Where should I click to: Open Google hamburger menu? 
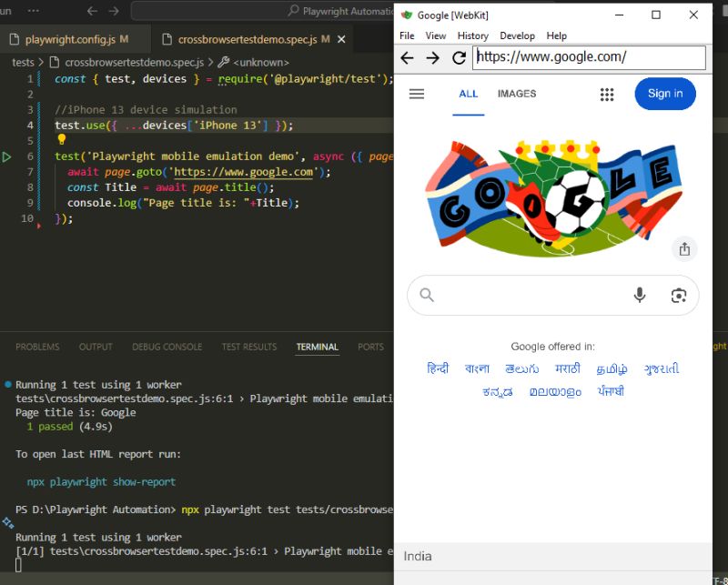coord(417,94)
